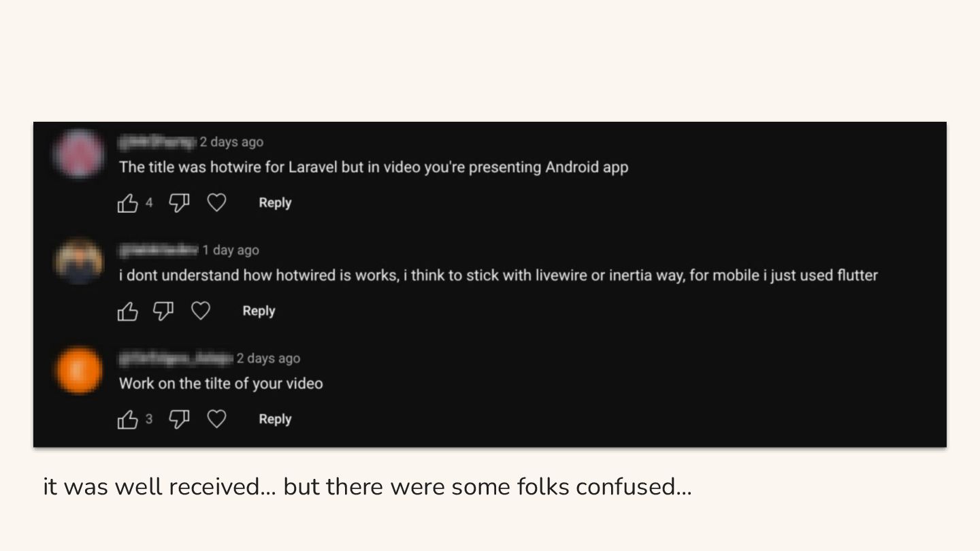The width and height of the screenshot is (980, 551).
Task: Open the second commenter's profile photo
Action: 79,261
